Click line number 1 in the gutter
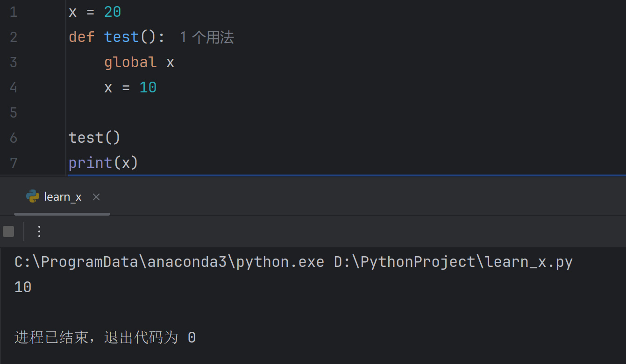This screenshot has height=364, width=626. click(13, 12)
